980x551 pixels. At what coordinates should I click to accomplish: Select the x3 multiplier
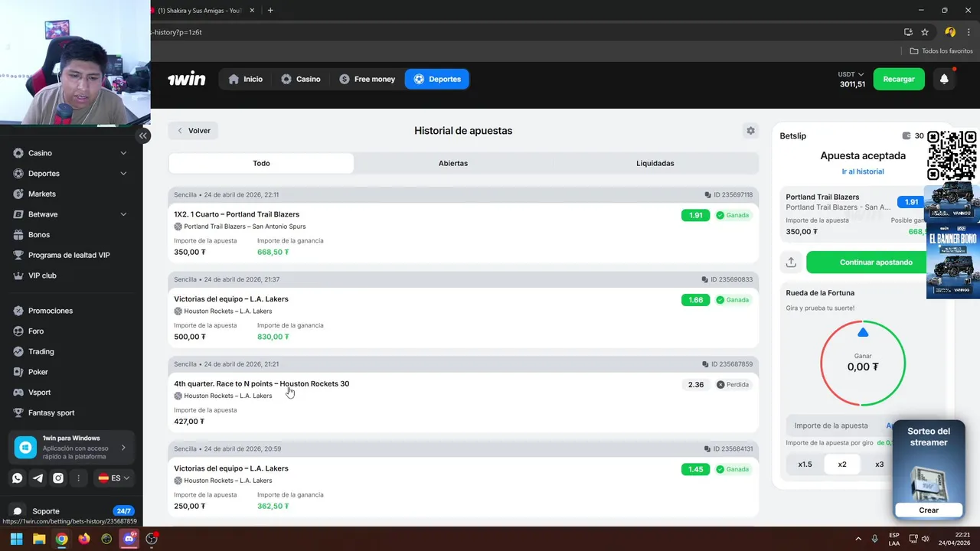(x=879, y=465)
